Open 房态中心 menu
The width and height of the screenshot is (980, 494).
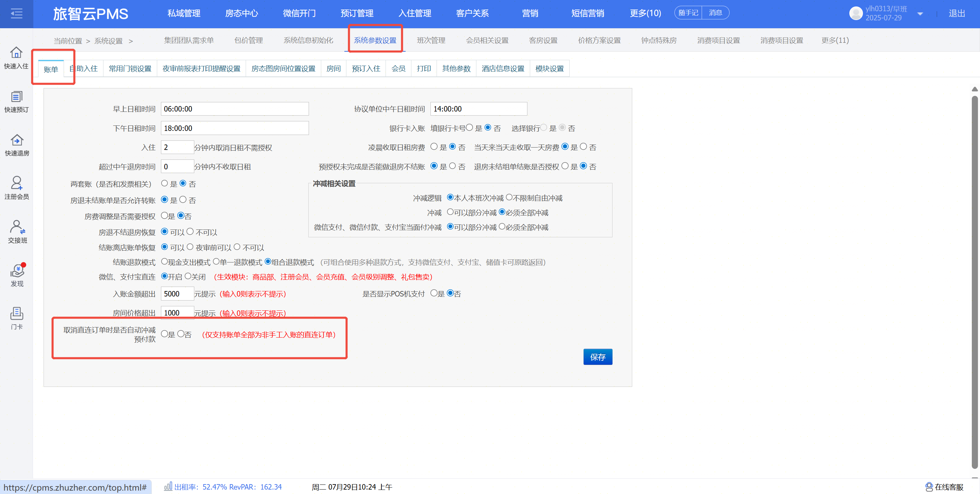pyautogui.click(x=242, y=13)
